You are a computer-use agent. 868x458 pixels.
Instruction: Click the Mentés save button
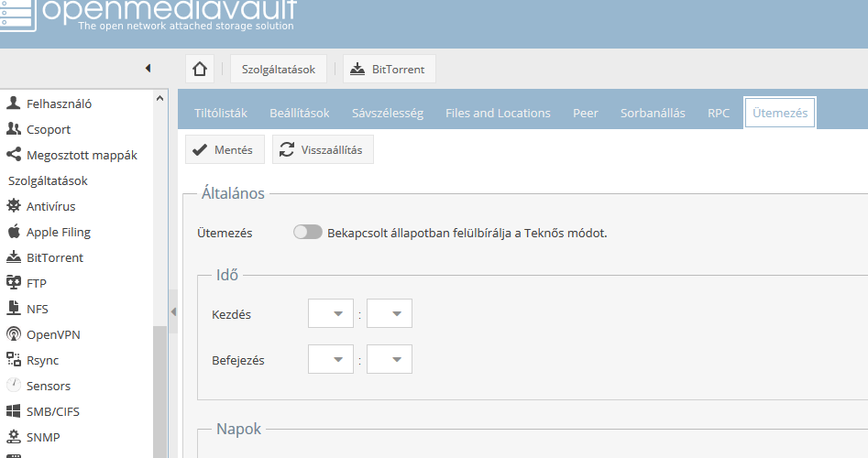click(225, 149)
